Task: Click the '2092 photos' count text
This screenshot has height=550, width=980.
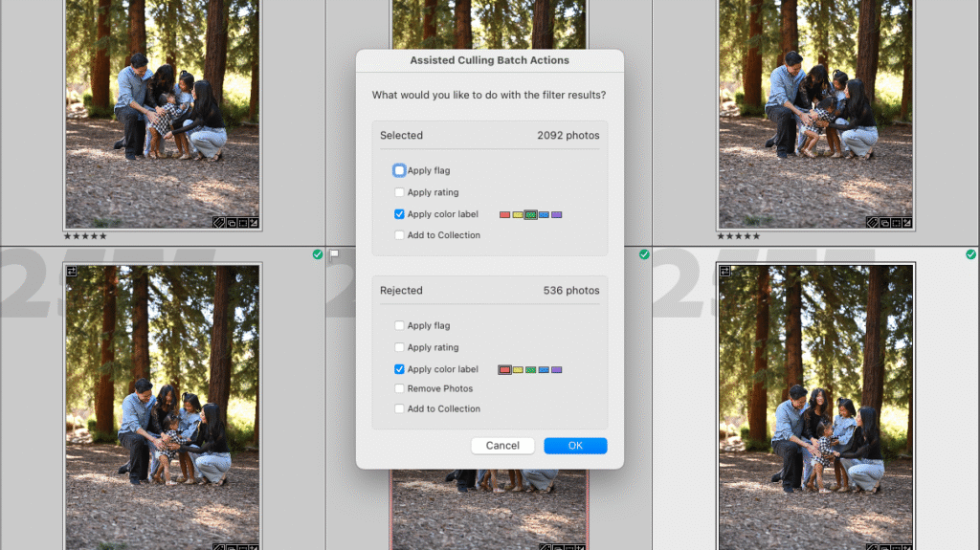Action: pyautogui.click(x=568, y=136)
